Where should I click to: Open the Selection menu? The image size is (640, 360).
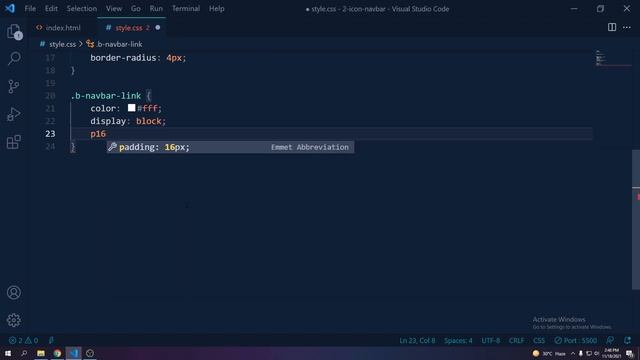(x=82, y=9)
